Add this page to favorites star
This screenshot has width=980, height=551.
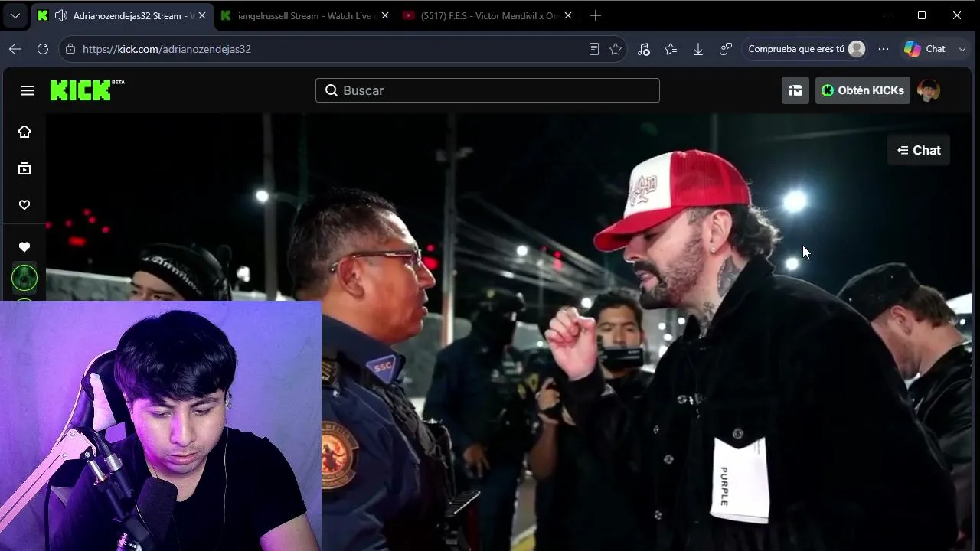coord(616,49)
